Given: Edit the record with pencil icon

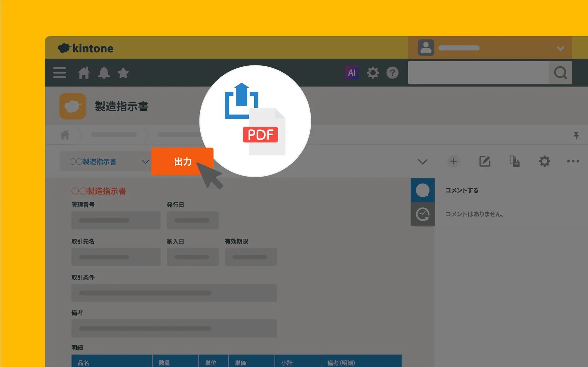Looking at the screenshot, I should coord(485,161).
